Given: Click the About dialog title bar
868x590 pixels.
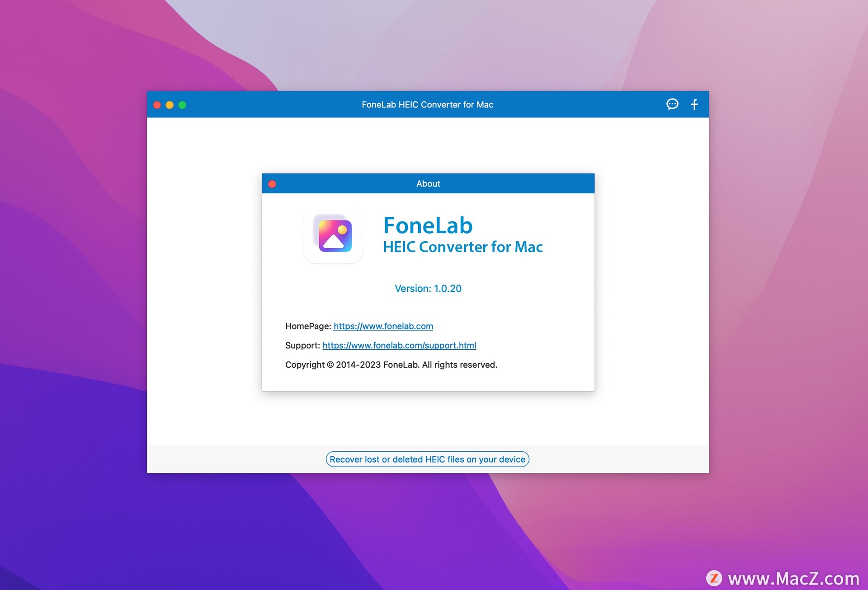Looking at the screenshot, I should click(x=428, y=183).
